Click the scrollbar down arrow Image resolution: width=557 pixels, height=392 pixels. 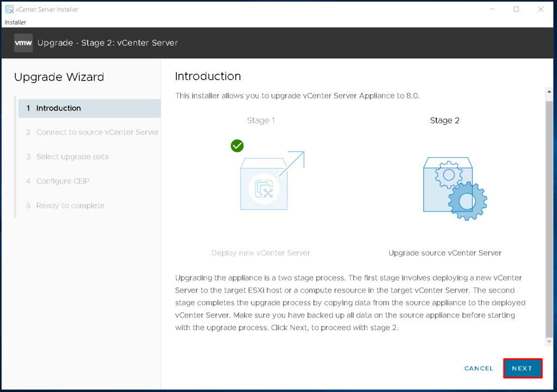[x=549, y=341]
